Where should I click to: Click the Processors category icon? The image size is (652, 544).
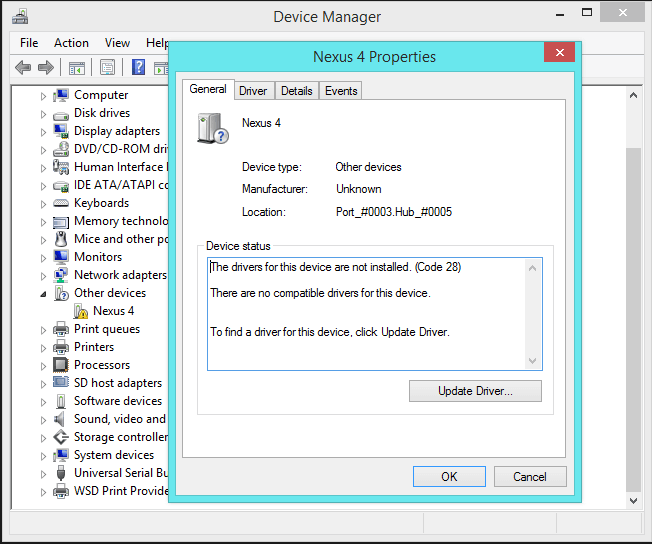point(61,365)
